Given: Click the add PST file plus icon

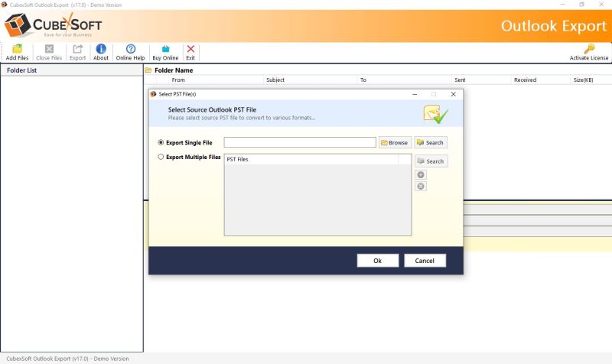Looking at the screenshot, I should coord(421,175).
